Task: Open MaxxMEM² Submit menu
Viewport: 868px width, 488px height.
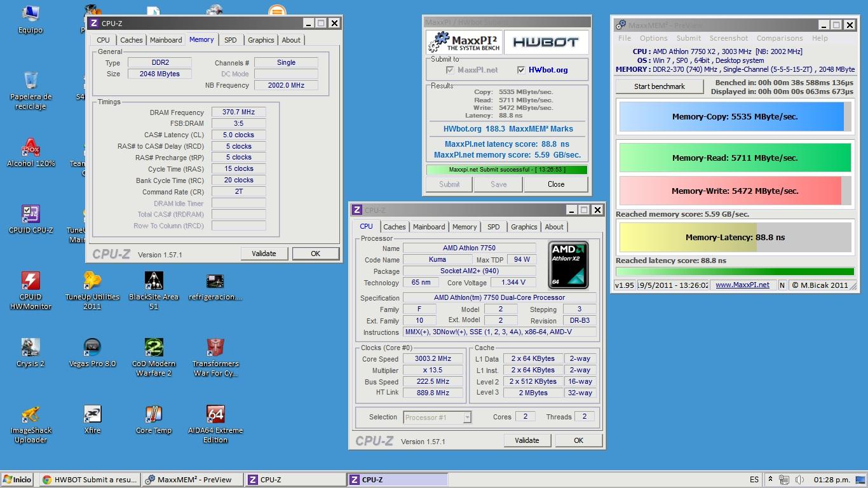Action: tap(689, 38)
